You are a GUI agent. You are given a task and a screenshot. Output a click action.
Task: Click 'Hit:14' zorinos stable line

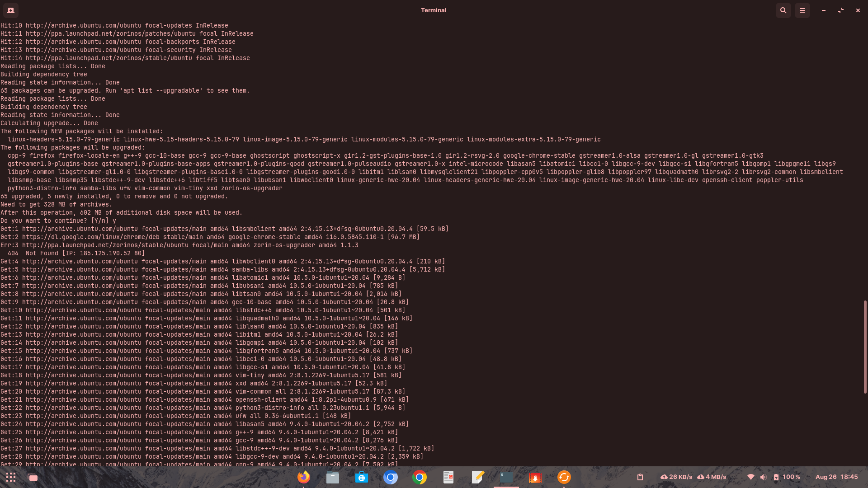(125, 58)
